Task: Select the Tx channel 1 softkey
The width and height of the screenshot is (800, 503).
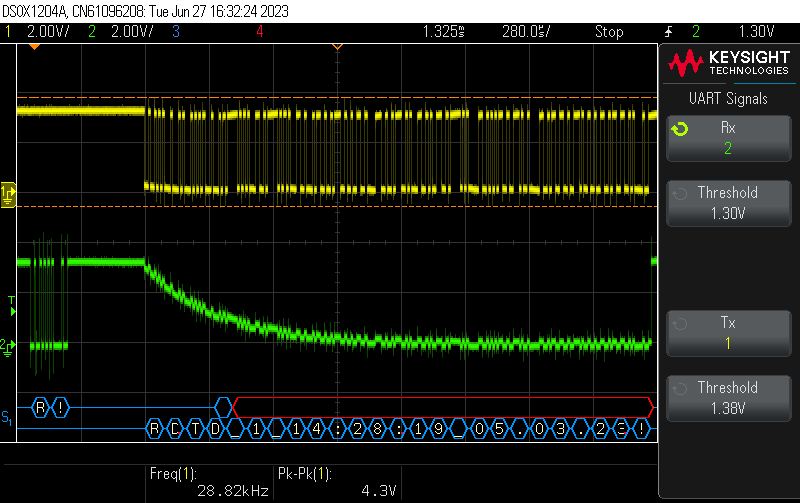Action: [729, 333]
